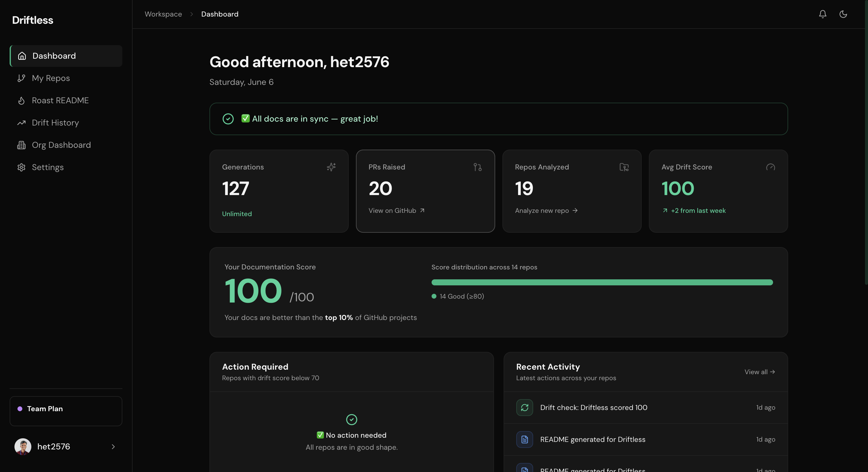Open the Team Plan box
Viewport: 868px width, 472px height.
pos(66,411)
